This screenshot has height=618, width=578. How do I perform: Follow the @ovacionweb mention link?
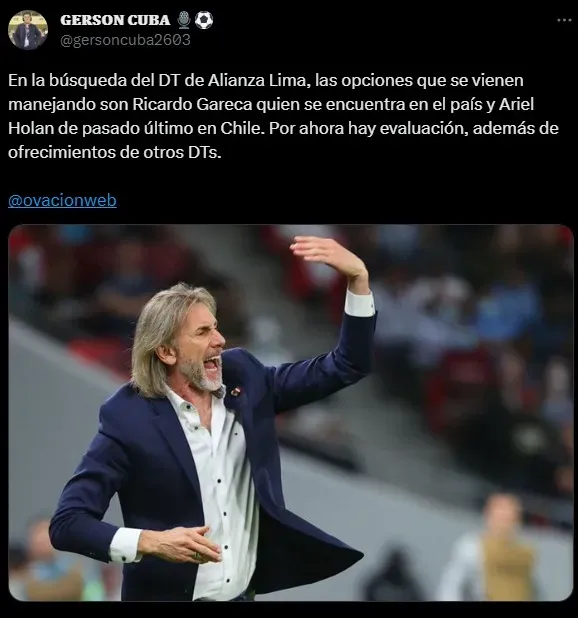pos(62,200)
